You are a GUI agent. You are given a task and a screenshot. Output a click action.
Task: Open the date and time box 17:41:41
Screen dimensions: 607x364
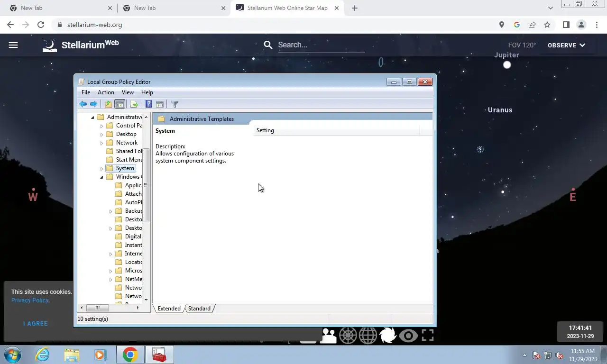pyautogui.click(x=580, y=332)
